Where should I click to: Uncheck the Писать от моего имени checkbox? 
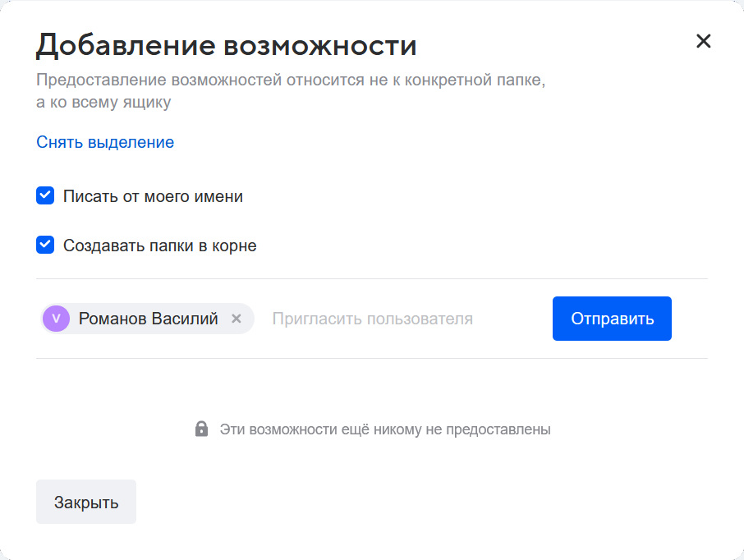(x=45, y=196)
